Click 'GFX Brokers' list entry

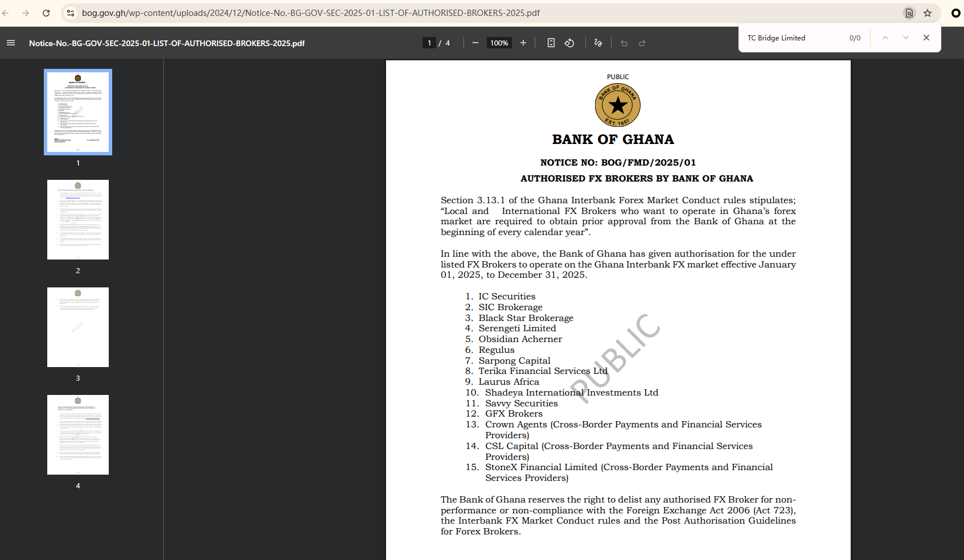coord(514,414)
